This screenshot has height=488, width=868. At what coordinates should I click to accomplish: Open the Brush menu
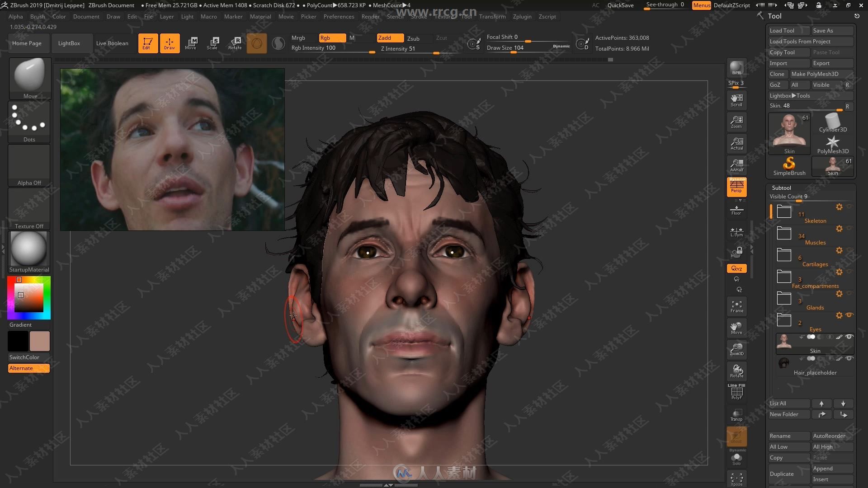(38, 17)
